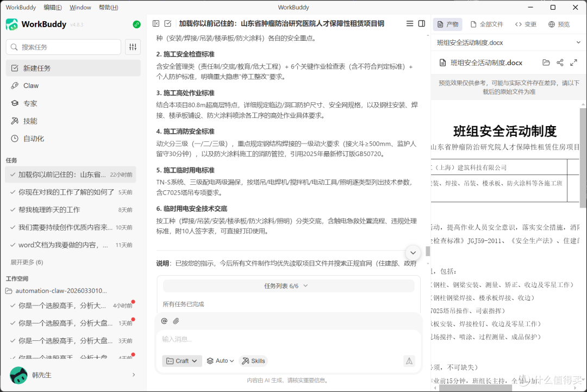Image resolution: width=587 pixels, height=392 pixels.
Task: Open the 班组安全活动制度.docx file selector dropdown
Action: 509,43
